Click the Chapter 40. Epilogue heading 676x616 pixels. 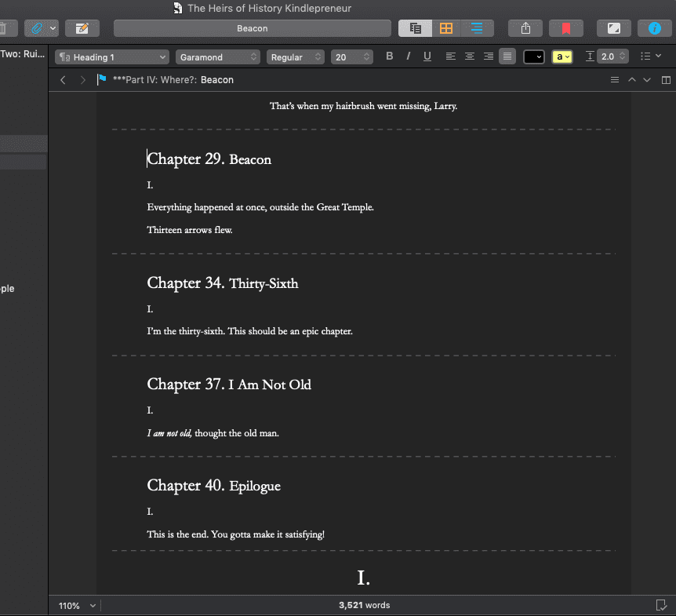pyautogui.click(x=214, y=486)
